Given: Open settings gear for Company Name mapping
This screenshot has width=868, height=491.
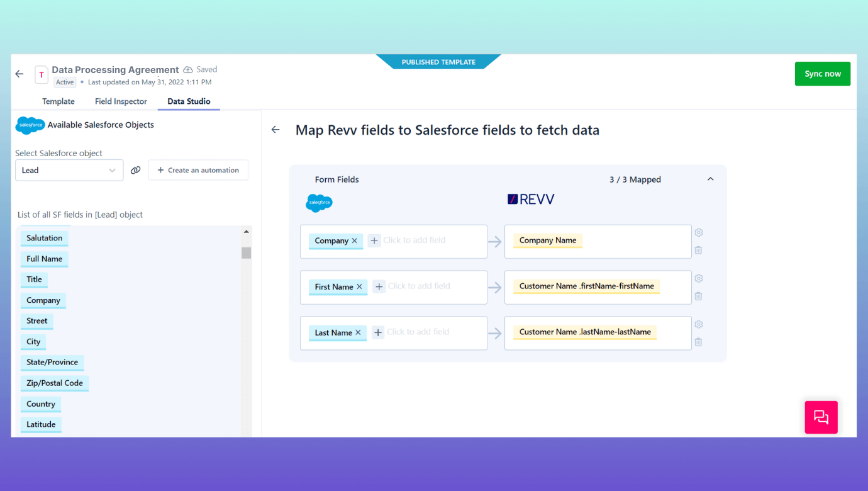Looking at the screenshot, I should click(699, 232).
